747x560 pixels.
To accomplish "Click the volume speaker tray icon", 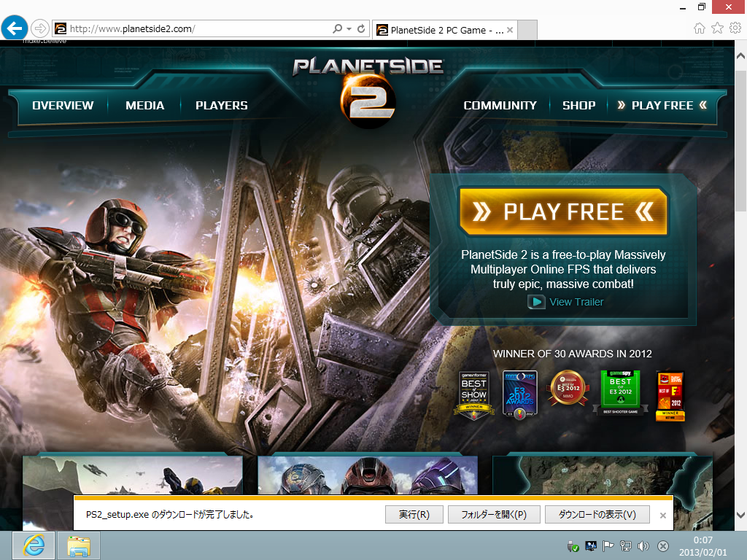I will click(643, 546).
